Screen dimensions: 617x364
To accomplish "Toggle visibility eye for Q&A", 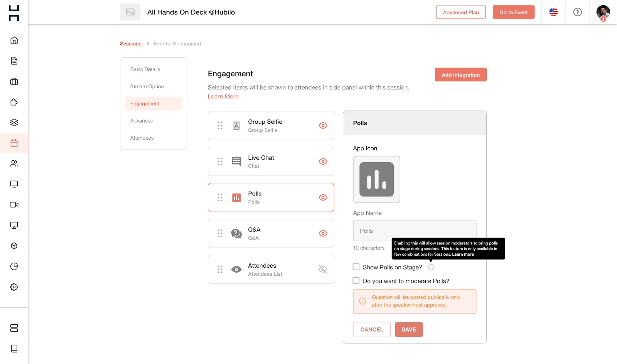I will coord(323,233).
